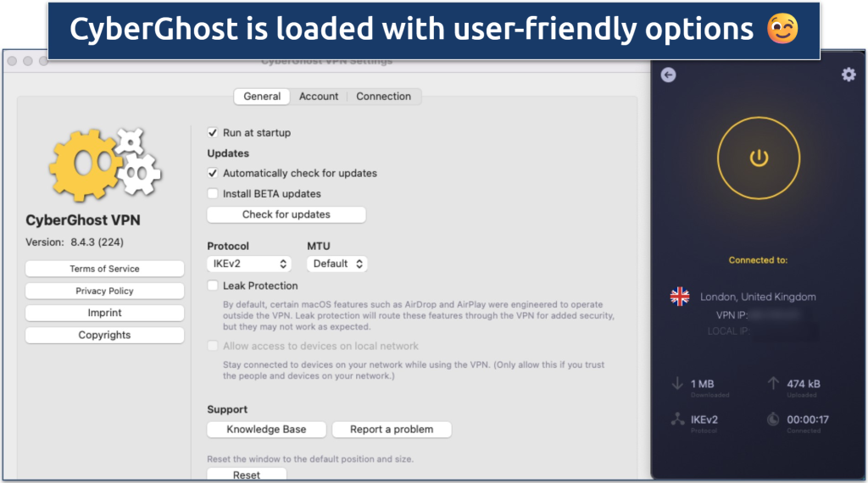This screenshot has height=483, width=868.
Task: Click the connected time clock icon
Action: click(773, 419)
